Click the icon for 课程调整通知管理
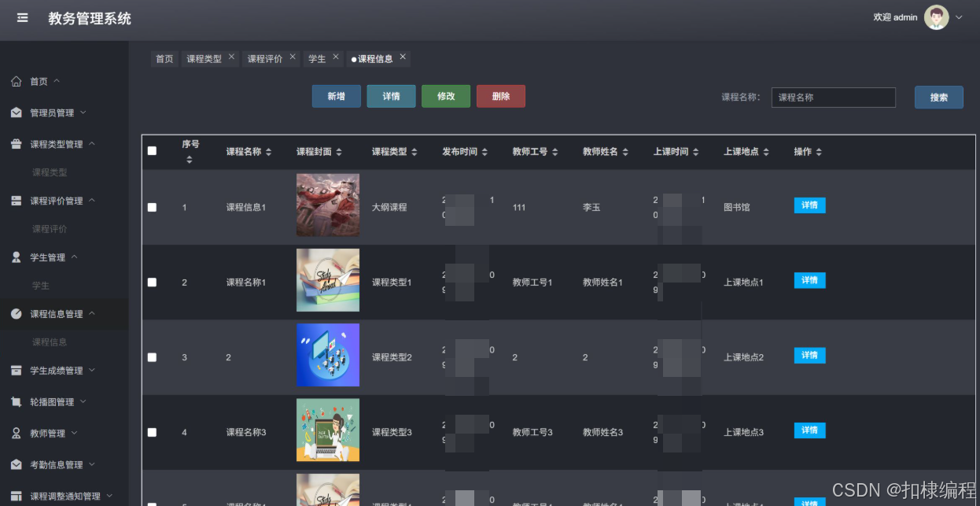 (x=17, y=497)
